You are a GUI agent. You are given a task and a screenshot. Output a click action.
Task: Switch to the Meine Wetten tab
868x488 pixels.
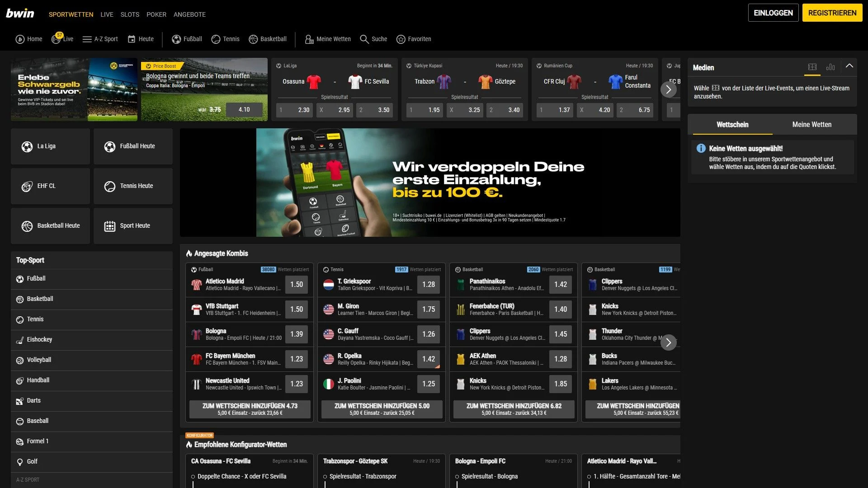coord(811,125)
